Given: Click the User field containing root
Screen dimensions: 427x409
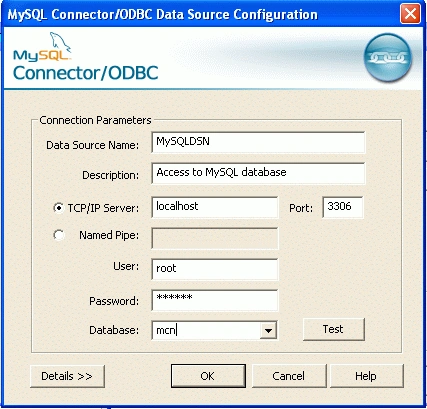Looking at the screenshot, I should point(215,269).
